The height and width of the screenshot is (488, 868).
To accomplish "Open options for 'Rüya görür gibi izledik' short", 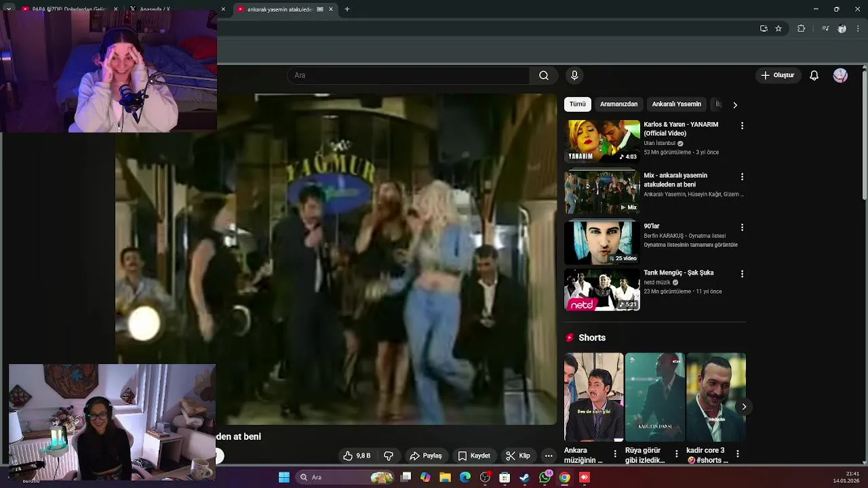I will (x=676, y=453).
